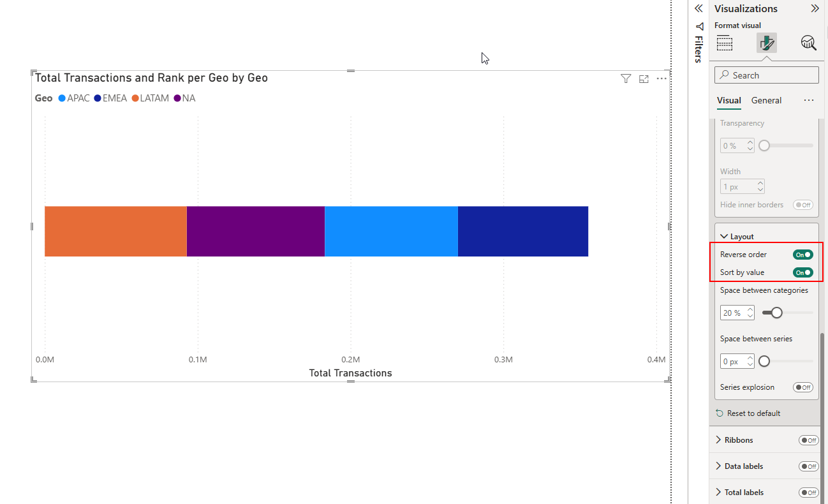Open the Analytics magnifier icon
Screen dimensions: 828x504
[808, 43]
